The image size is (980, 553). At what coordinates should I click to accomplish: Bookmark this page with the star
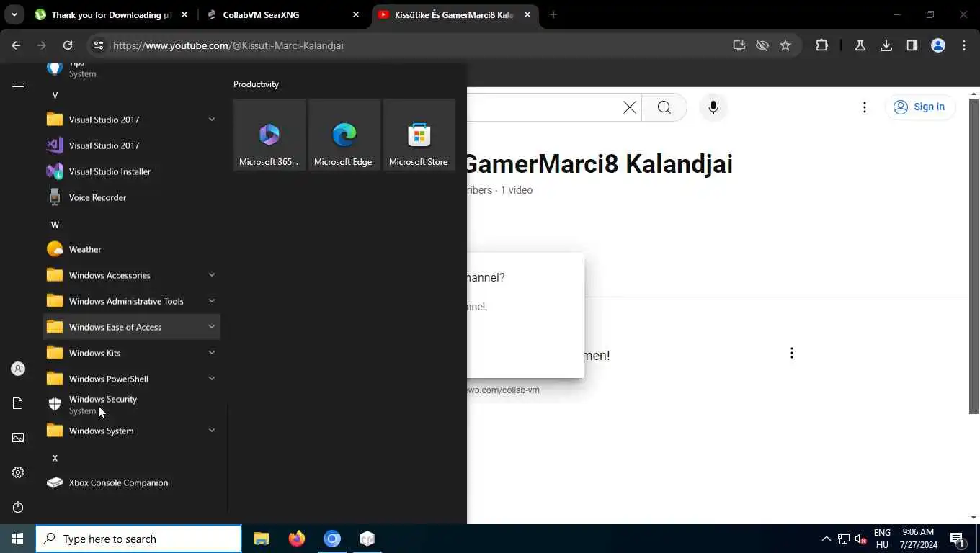(x=785, y=45)
